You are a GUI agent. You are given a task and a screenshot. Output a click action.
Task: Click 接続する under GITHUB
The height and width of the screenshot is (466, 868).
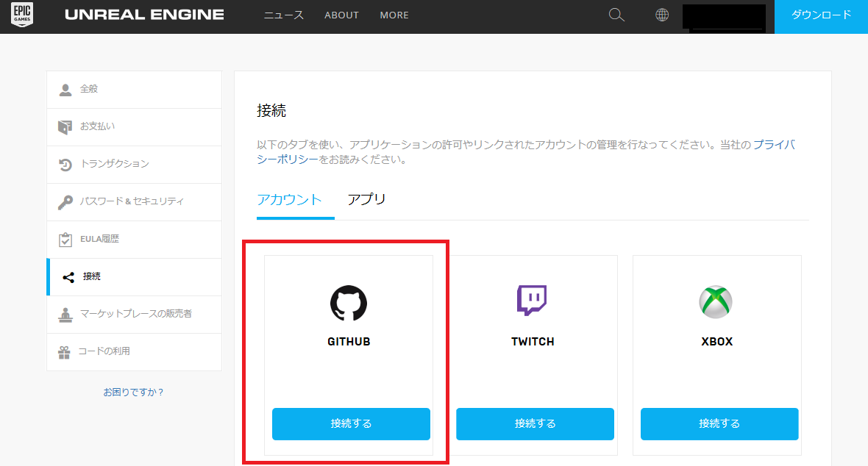click(x=351, y=424)
